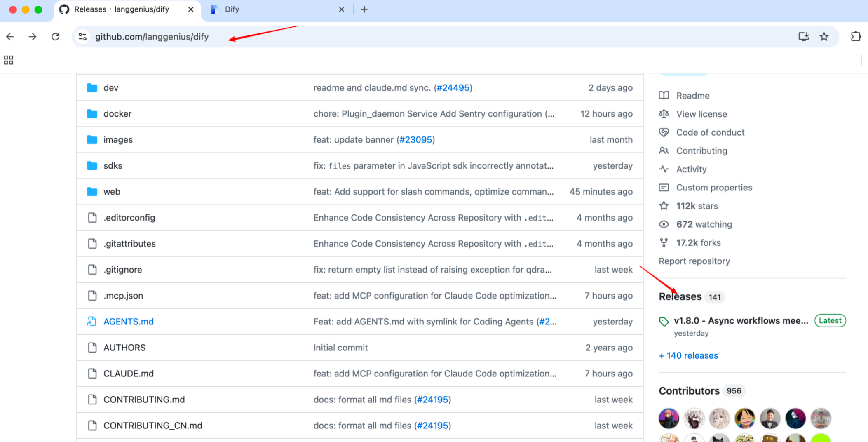Viewport: 868px width, 442px height.
Task: Open the .gitattributes file
Action: [129, 244]
